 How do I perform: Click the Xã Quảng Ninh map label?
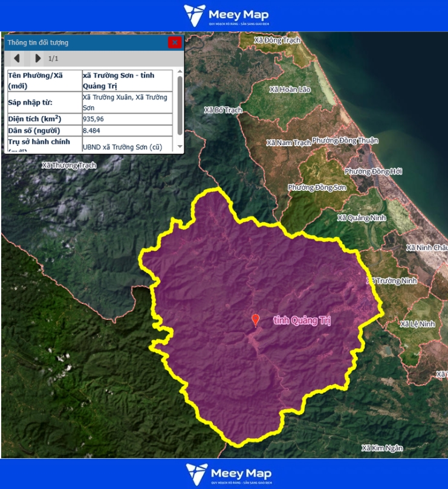pos(362,218)
